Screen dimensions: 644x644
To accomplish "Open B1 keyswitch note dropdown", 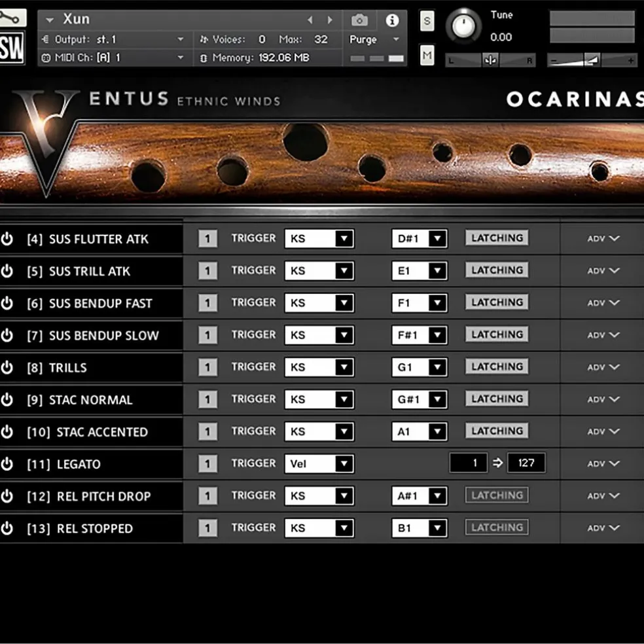I will [x=420, y=528].
